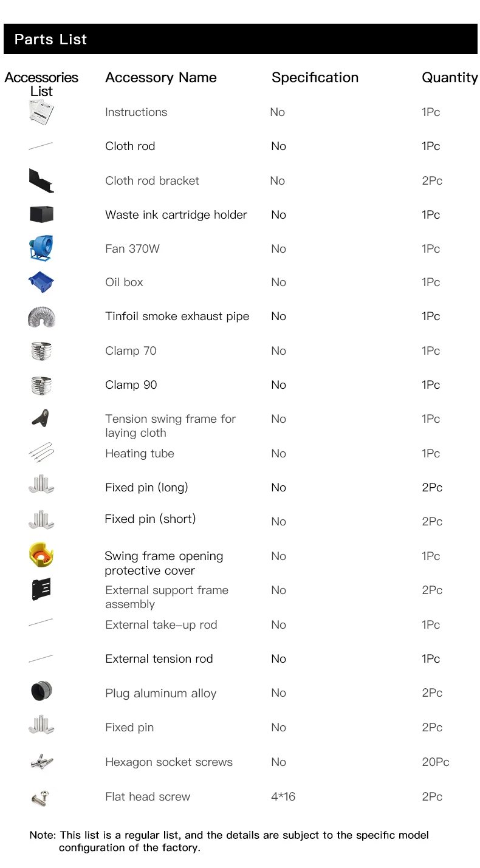Click the Clamp 70 image
480x868 pixels.
(x=41, y=350)
